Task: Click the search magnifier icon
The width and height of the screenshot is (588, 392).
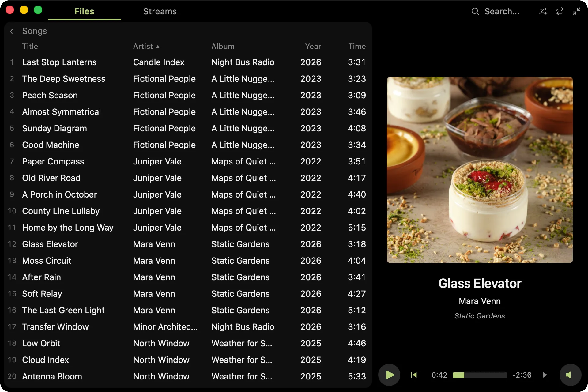Action: (475, 12)
